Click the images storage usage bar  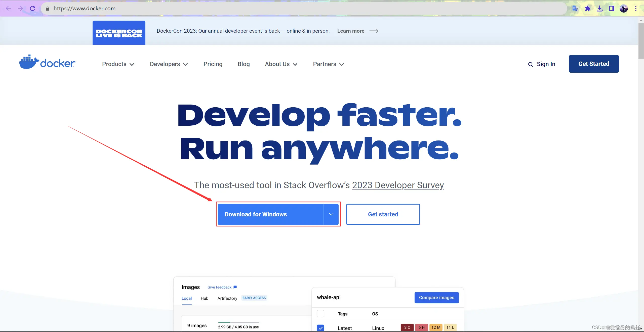(x=238, y=322)
